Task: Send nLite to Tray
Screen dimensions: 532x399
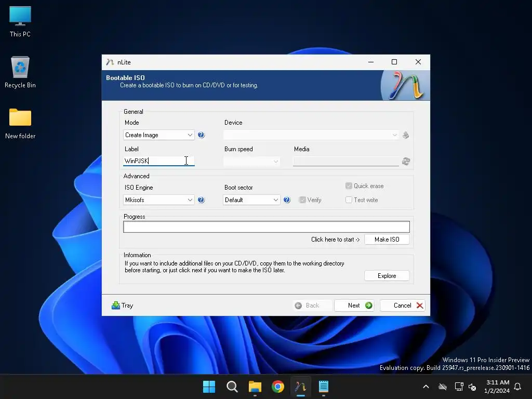Action: [123, 305]
